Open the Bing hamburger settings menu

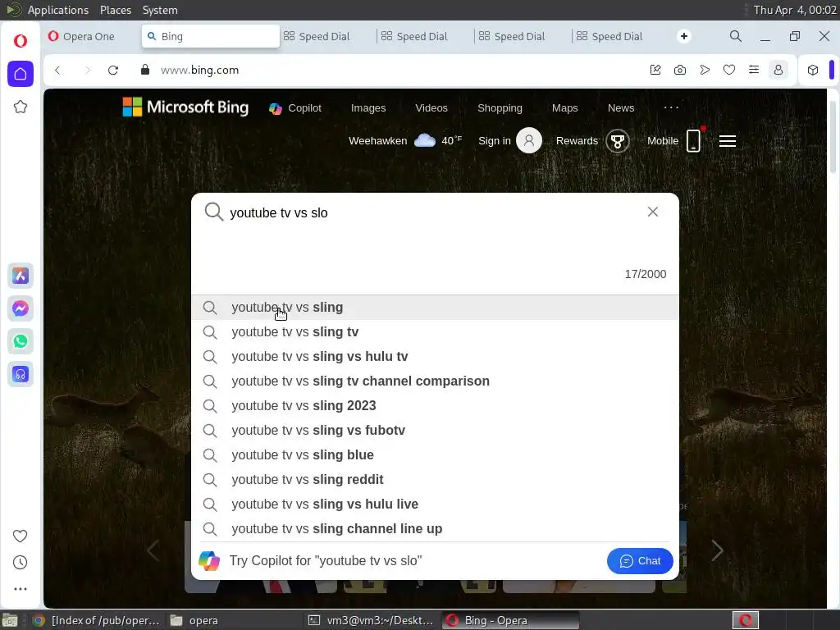(x=727, y=141)
